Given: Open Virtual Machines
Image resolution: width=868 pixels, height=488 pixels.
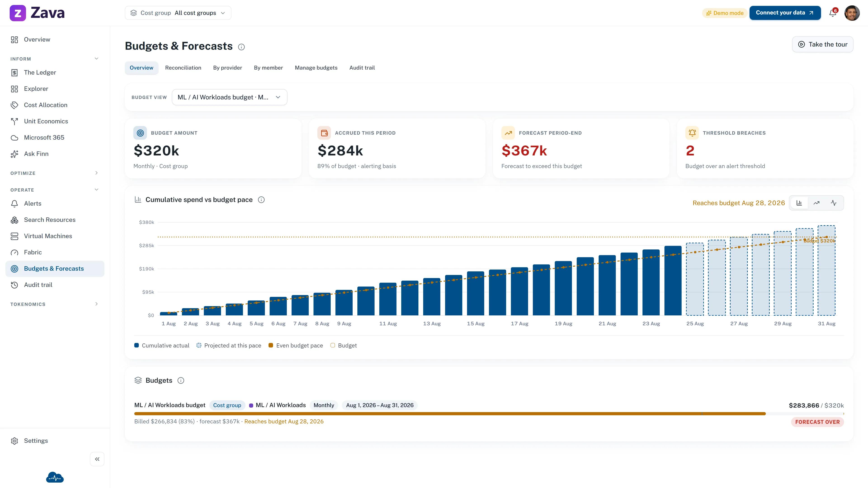Looking at the screenshot, I should click(55, 236).
